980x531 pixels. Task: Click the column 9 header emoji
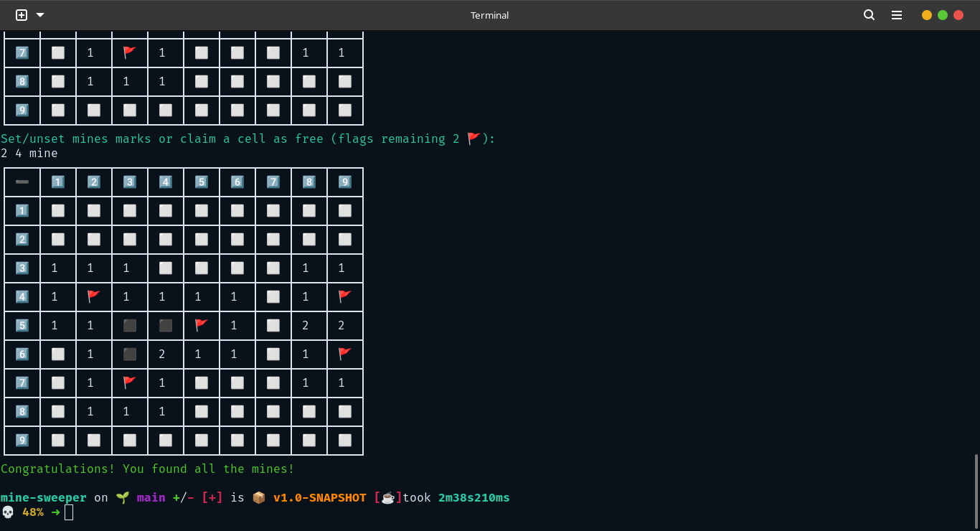coord(345,182)
